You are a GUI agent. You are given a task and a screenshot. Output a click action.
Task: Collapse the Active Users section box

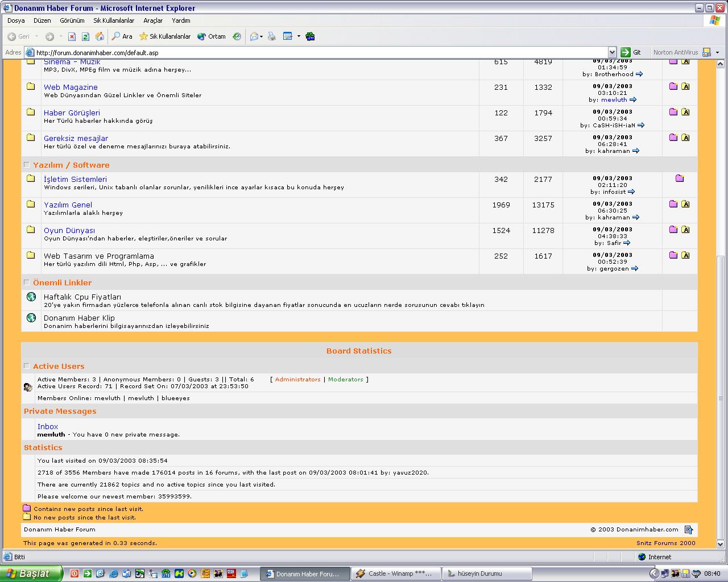pyautogui.click(x=26, y=366)
